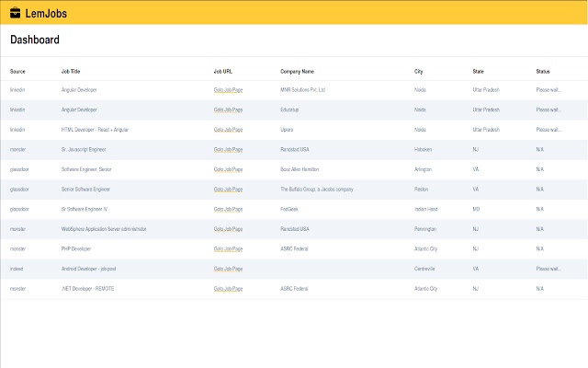Select 'Uttar Pradesh' state in MNR Solutions row
Screen dimensions: 588x368
tap(486, 90)
